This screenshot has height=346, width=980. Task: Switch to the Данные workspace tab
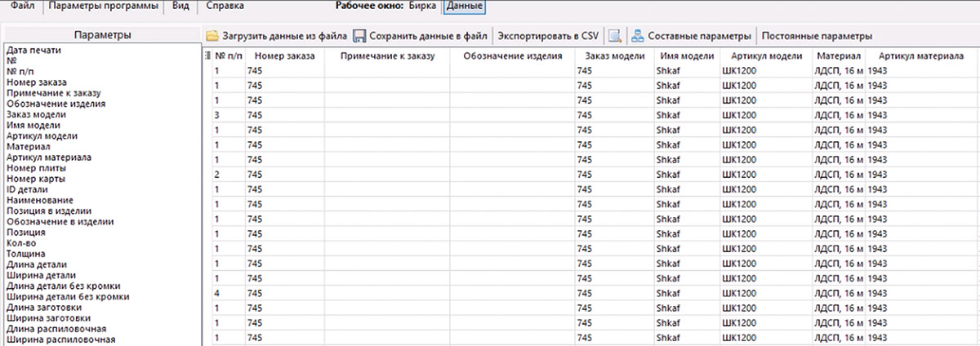[x=464, y=7]
